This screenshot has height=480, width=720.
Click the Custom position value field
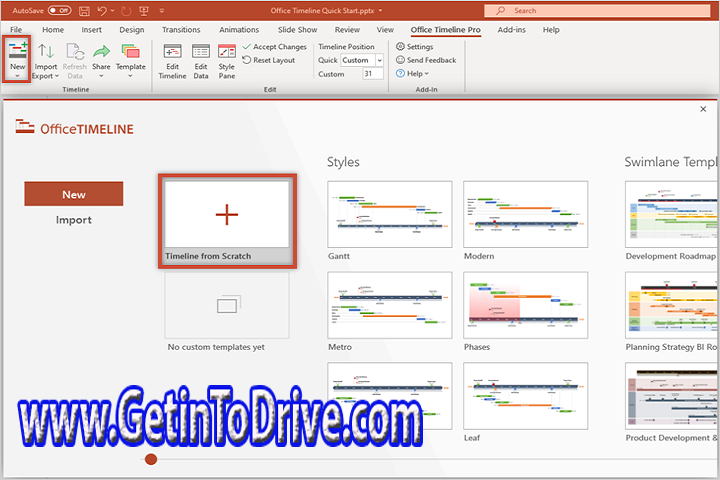point(373,73)
